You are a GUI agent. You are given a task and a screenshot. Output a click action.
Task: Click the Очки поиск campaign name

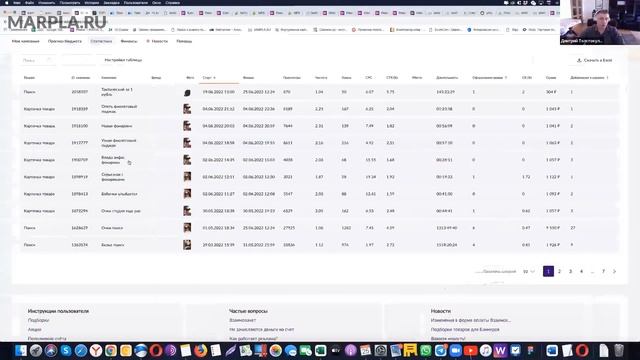point(112,228)
